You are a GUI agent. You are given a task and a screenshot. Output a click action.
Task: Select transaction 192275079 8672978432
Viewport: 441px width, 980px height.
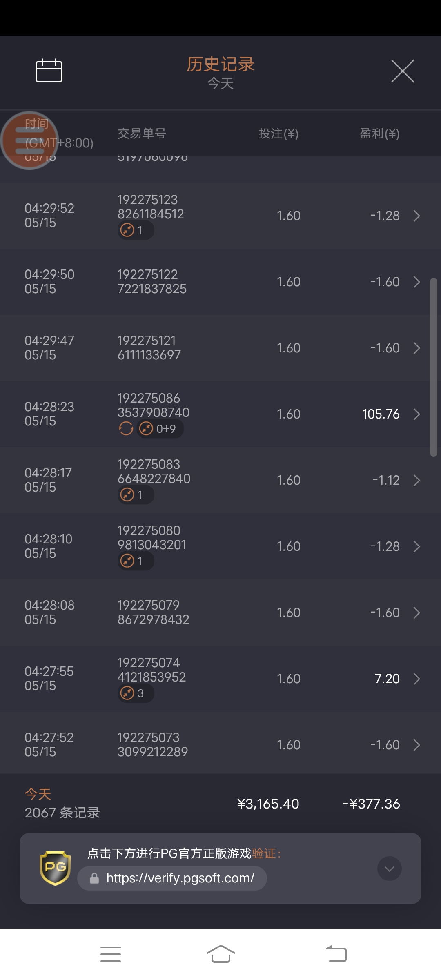(153, 612)
